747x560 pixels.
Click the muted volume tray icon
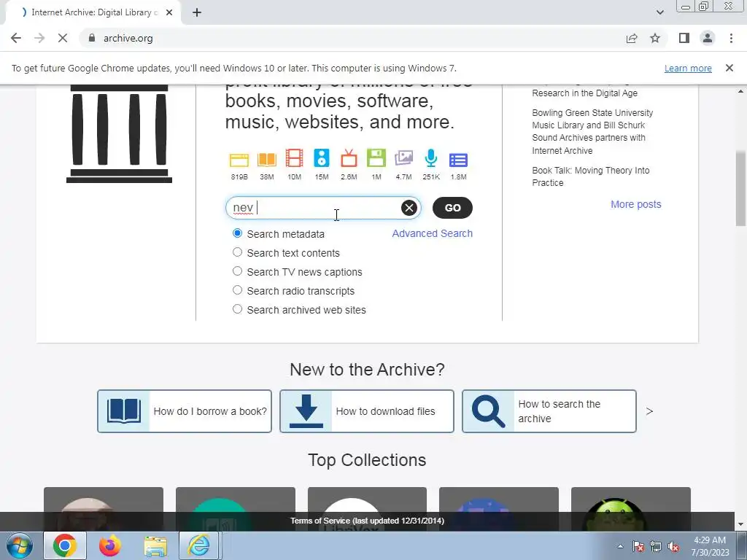point(673,547)
